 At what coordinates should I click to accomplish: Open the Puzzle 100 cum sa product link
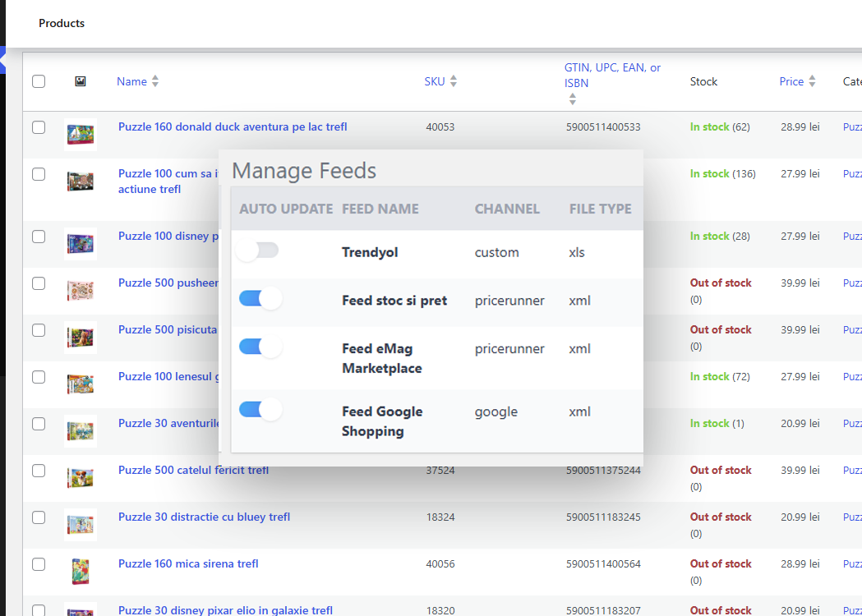coord(168,182)
